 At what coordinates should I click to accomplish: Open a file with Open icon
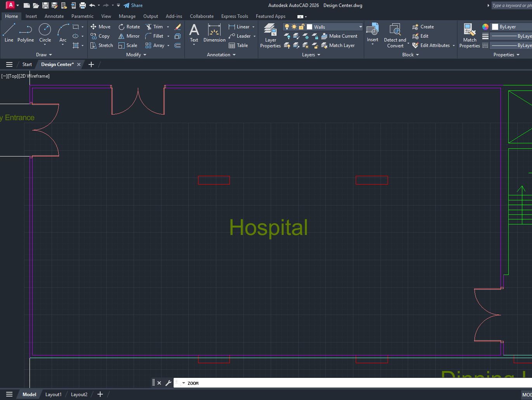click(x=36, y=5)
